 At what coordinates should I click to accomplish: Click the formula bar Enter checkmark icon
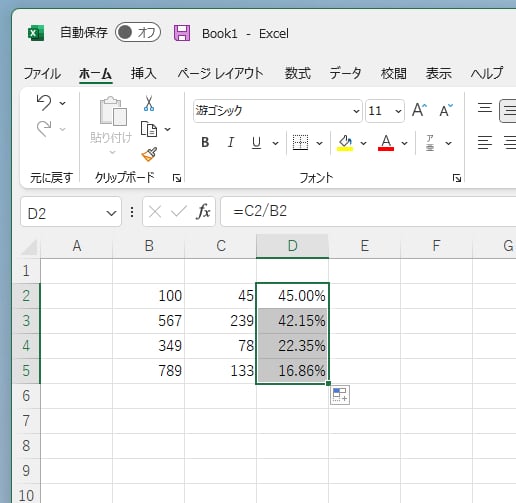pyautogui.click(x=179, y=212)
